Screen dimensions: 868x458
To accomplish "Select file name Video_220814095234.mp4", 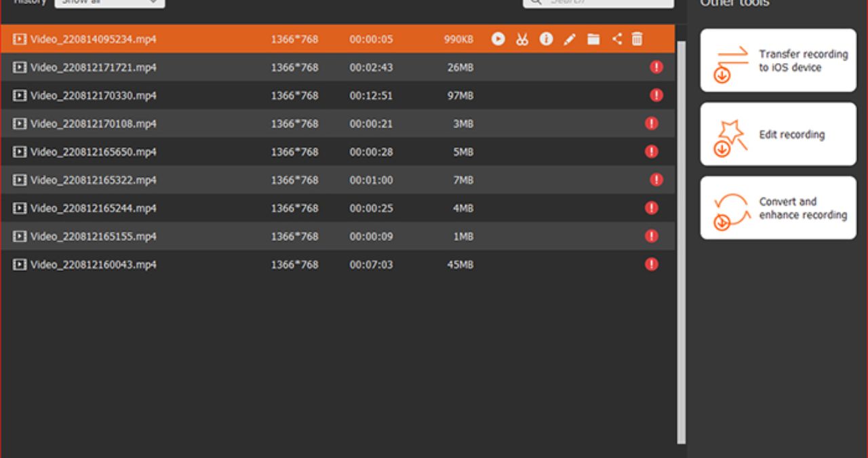I will pyautogui.click(x=94, y=39).
